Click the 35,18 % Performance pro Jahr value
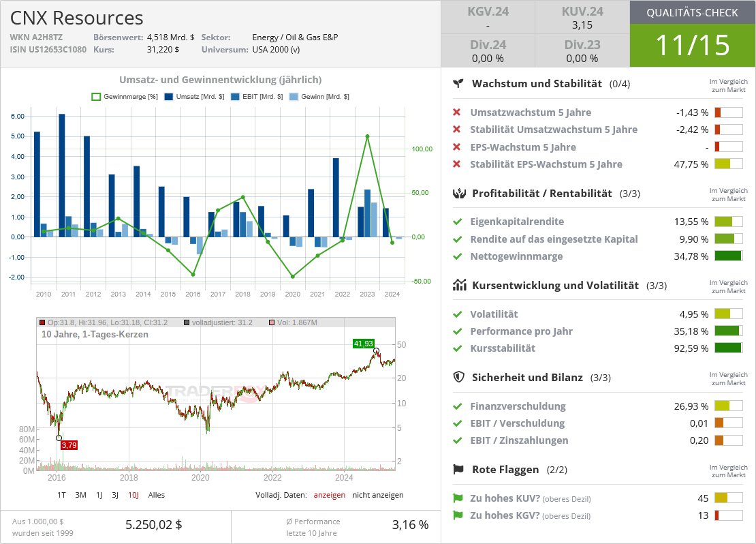This screenshot has height=544, width=756. [x=691, y=331]
